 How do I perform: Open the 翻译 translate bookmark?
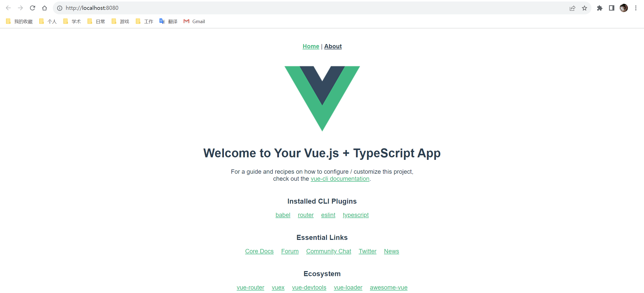169,21
